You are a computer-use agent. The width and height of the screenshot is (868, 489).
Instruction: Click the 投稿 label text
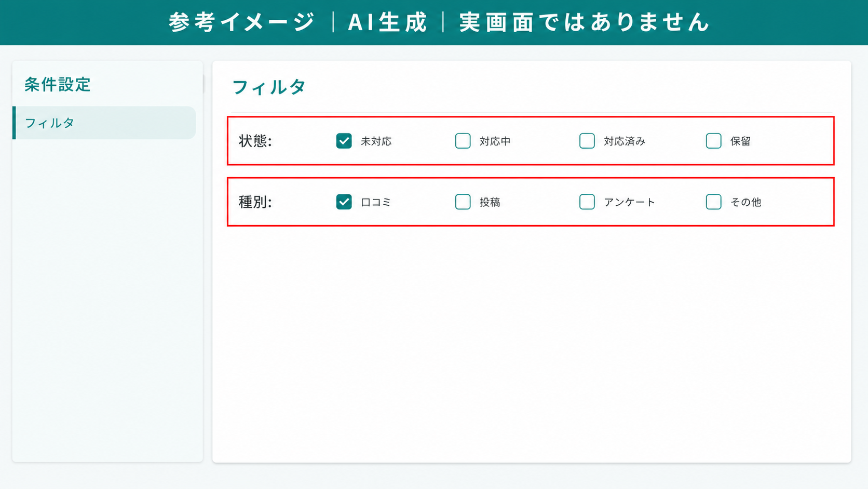(490, 202)
